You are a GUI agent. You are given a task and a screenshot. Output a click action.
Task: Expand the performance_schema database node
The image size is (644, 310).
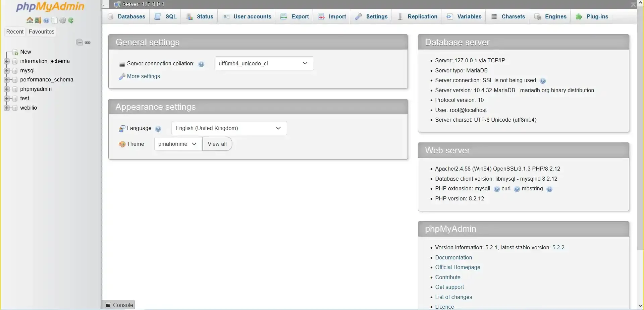click(6, 80)
